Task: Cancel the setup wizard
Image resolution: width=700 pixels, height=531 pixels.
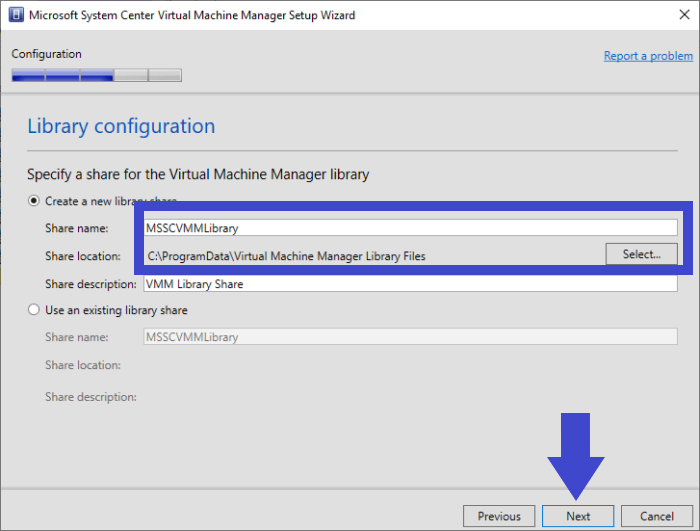Action: (x=657, y=516)
